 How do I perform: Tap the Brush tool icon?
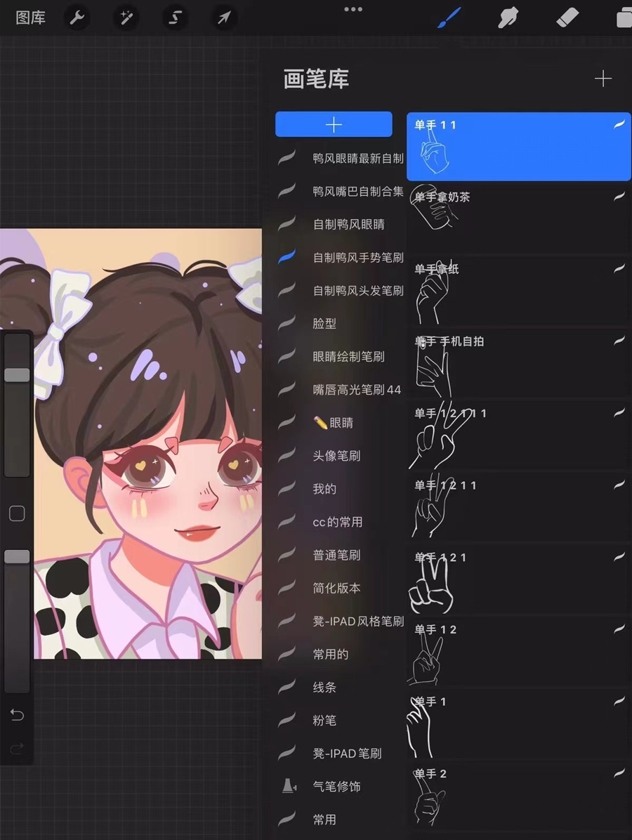pos(449,18)
